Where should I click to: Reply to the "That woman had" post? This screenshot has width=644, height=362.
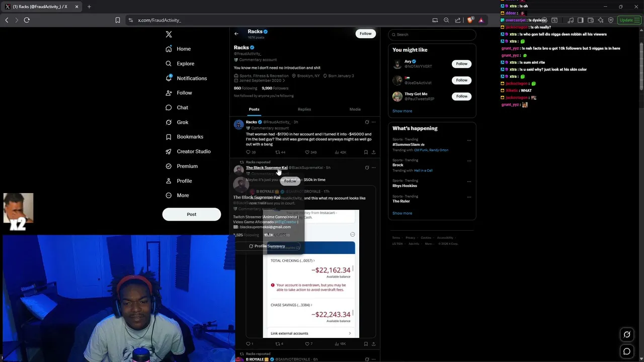[250, 152]
